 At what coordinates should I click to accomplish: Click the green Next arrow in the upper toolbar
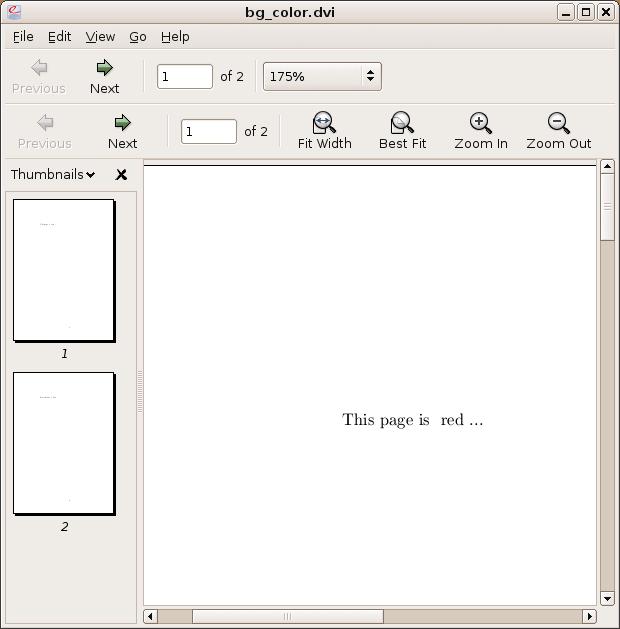[104, 68]
